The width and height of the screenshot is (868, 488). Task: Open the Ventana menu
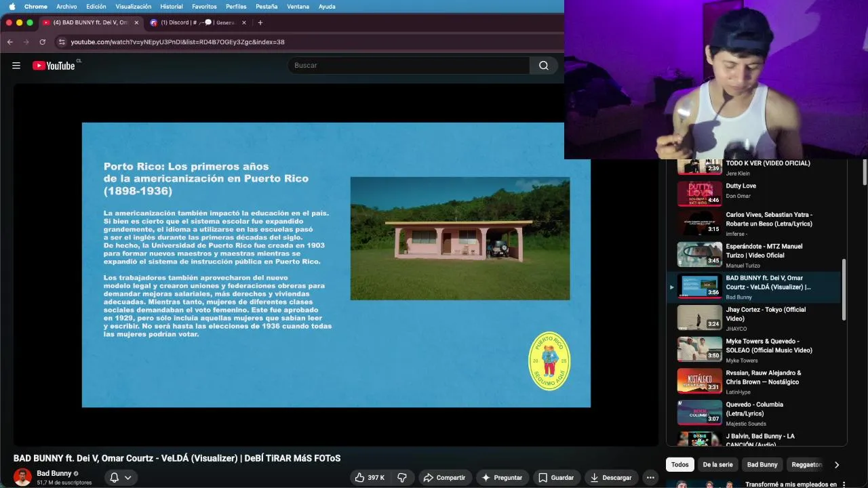298,6
